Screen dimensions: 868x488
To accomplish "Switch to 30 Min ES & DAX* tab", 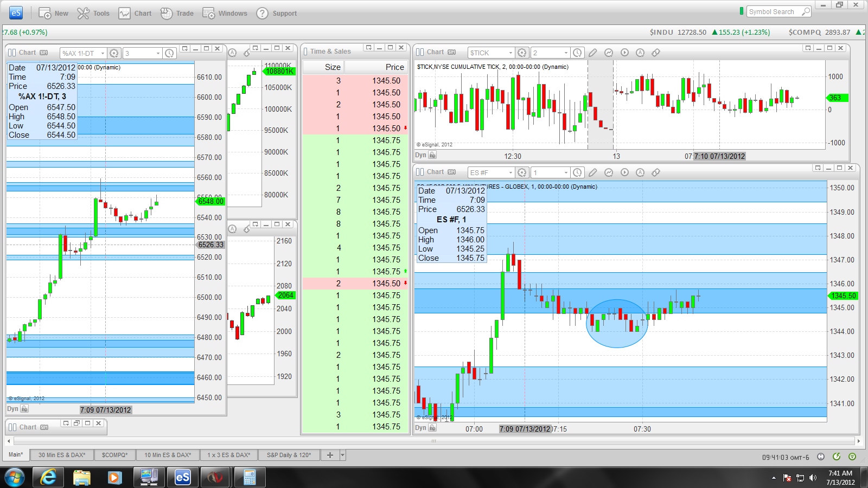I will tap(62, 455).
